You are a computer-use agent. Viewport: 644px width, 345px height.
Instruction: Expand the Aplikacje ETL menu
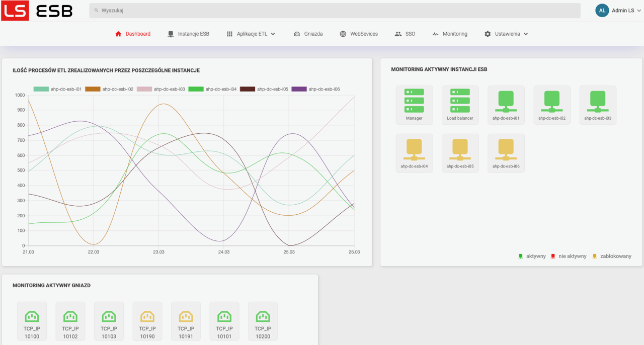tap(251, 34)
